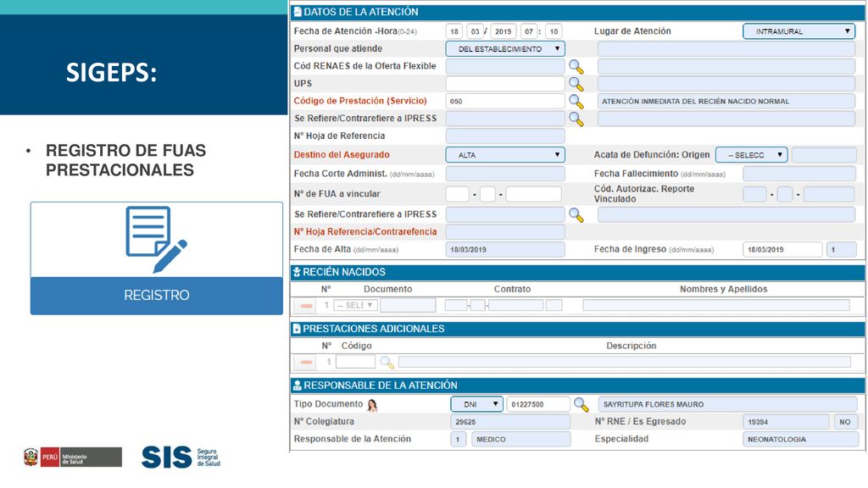Screen dimensions: 868x488
Task: Click the Código de Prestación field with 050
Action: pos(505,102)
